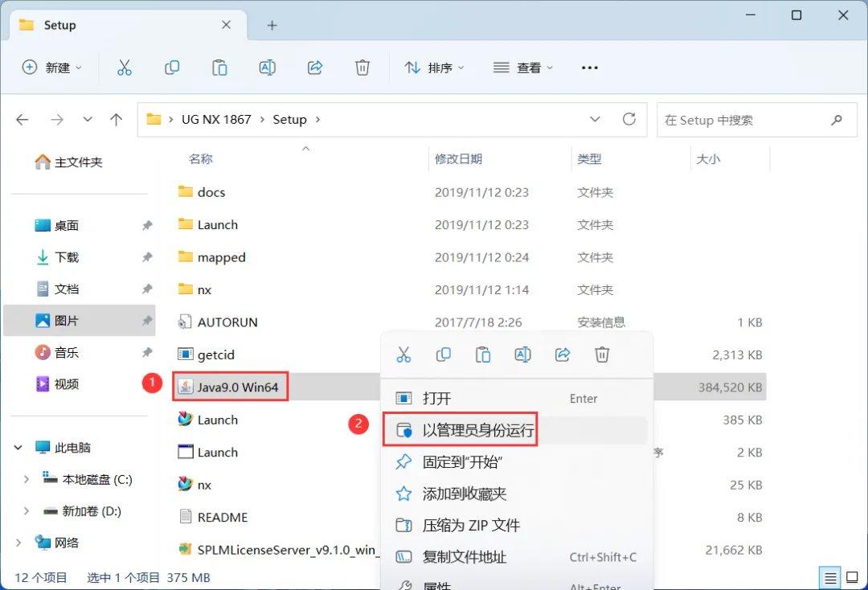Select the README file
This screenshot has width=868, height=590.
[x=213, y=517]
